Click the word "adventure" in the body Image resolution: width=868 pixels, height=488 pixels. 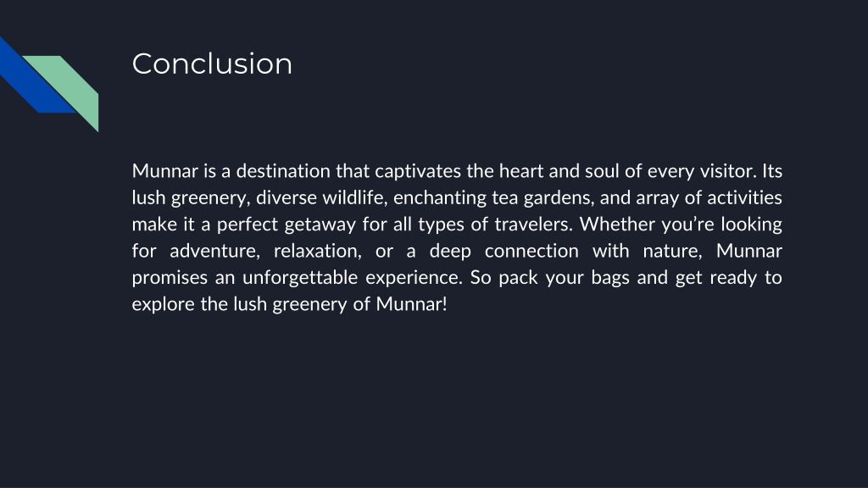point(214,251)
